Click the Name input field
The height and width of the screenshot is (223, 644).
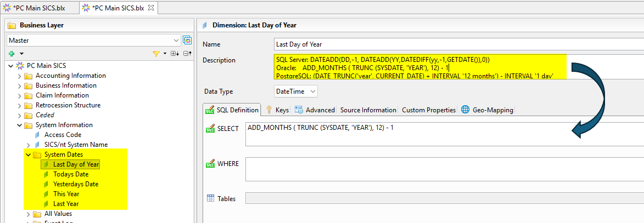tap(459, 44)
